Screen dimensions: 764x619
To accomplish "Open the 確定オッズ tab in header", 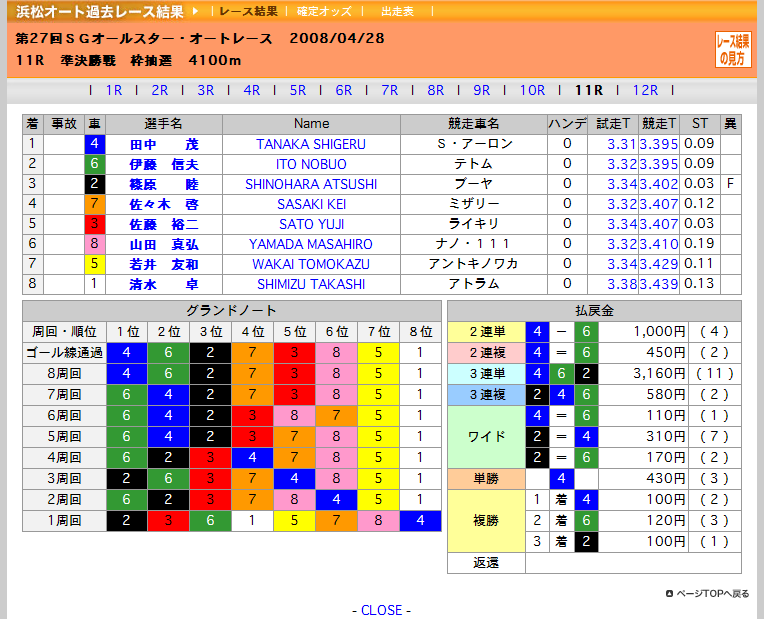I will (324, 11).
